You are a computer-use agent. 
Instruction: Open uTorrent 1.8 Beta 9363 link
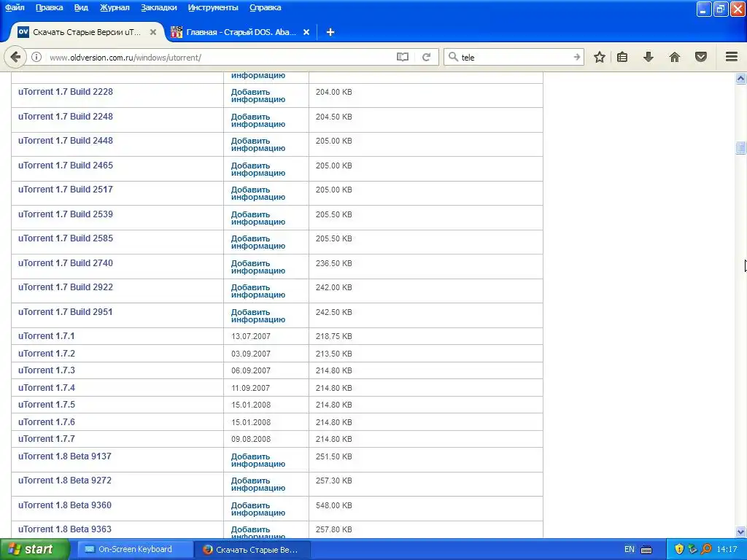(x=65, y=529)
